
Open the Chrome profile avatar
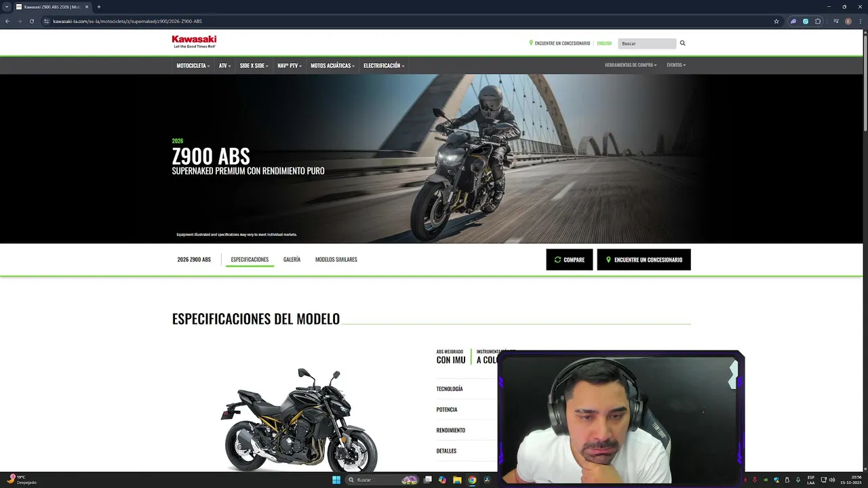coord(848,21)
